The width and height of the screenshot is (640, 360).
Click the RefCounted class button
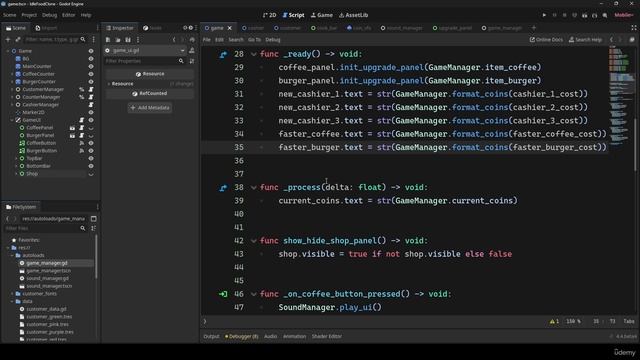[149, 93]
